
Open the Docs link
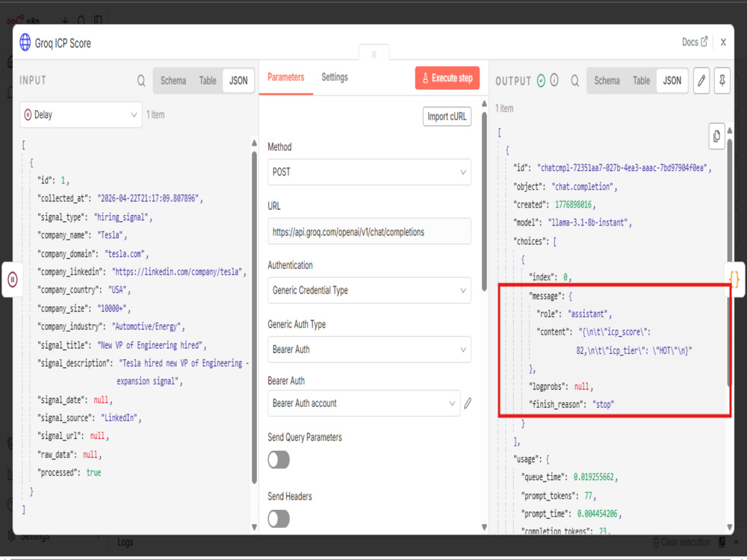[695, 42]
